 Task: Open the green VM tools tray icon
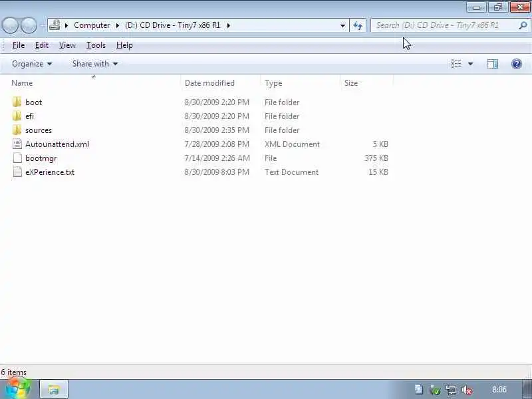tap(435, 390)
